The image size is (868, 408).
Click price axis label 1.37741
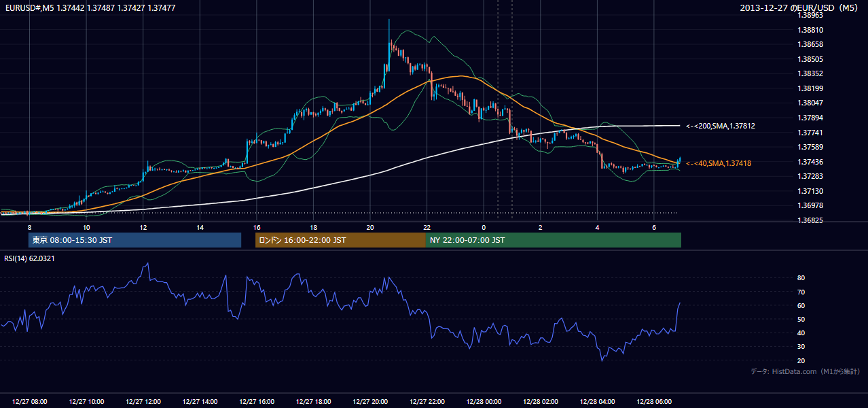click(810, 133)
